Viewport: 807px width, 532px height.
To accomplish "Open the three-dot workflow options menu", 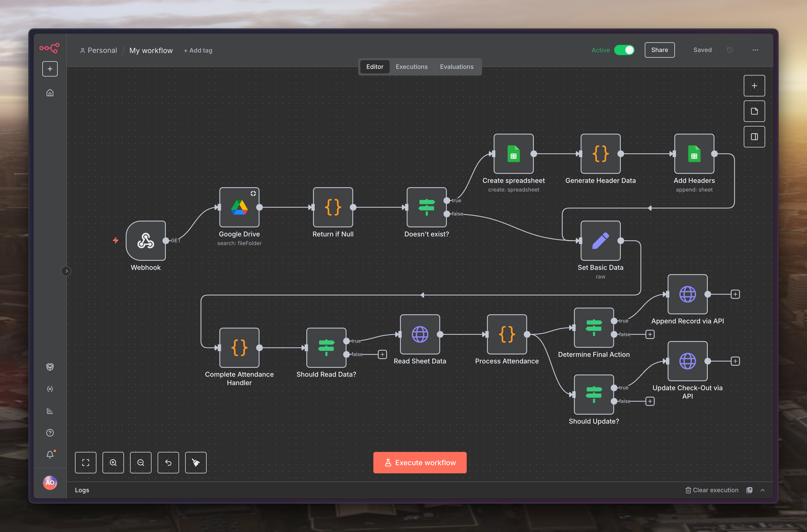I will pyautogui.click(x=755, y=50).
